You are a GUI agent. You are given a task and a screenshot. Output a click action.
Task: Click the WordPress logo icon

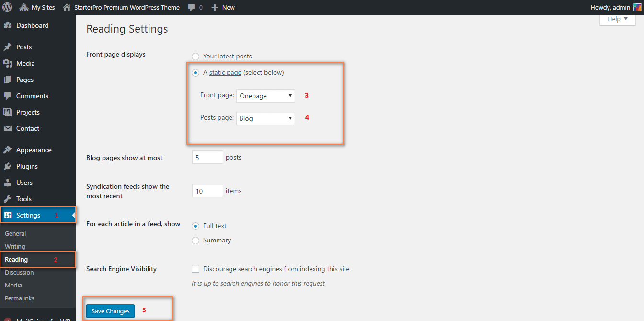[7, 7]
